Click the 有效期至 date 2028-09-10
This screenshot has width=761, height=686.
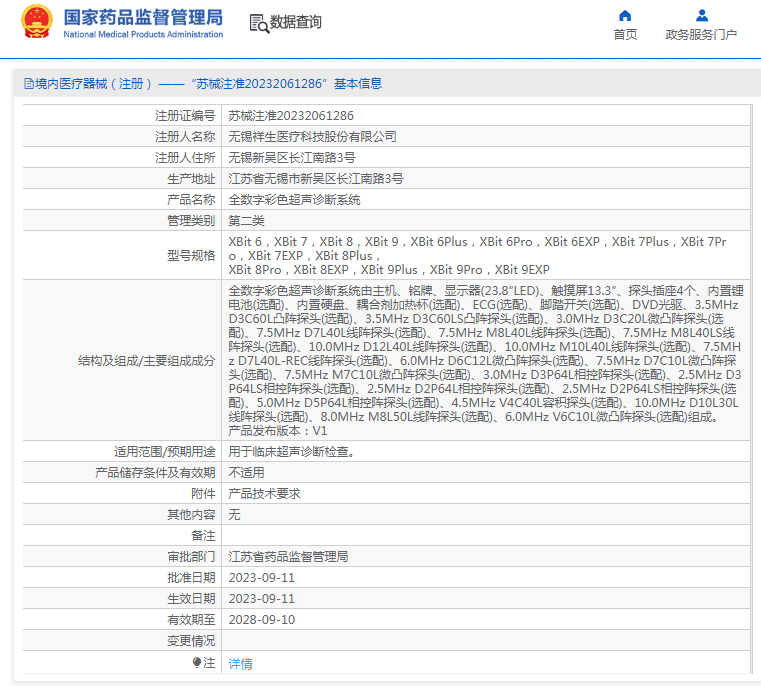(x=262, y=620)
